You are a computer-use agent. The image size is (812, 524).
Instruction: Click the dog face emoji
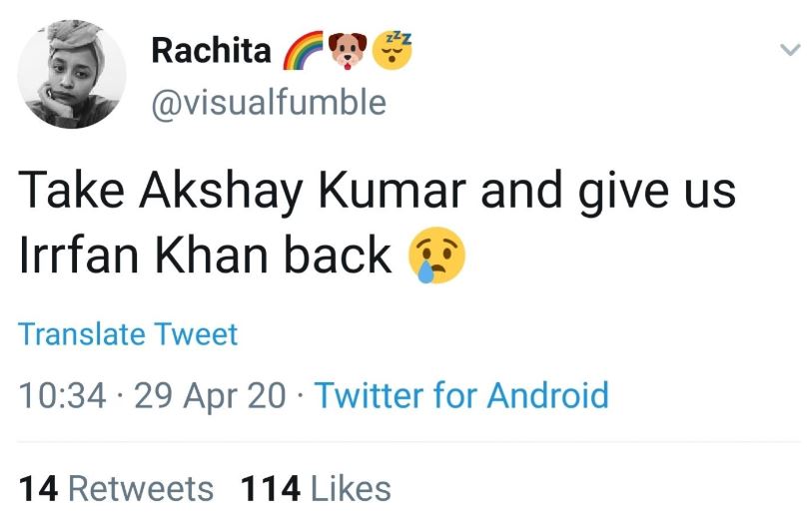[x=349, y=52]
